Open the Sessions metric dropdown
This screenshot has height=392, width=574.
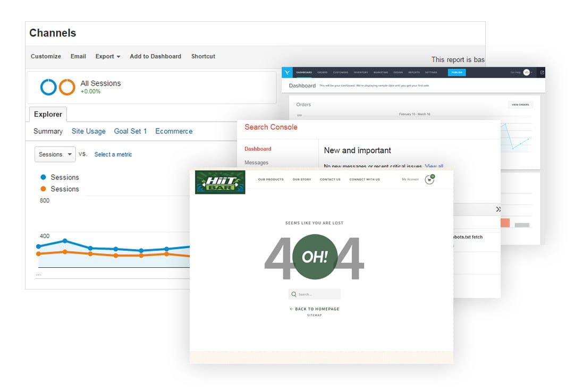(55, 154)
